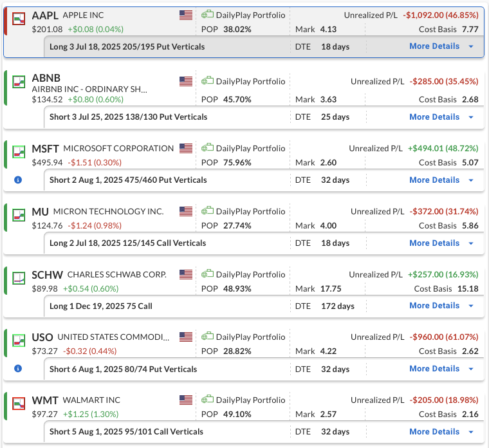
Task: Select 'Short 2 Aug 1, 2025 475/460 Put Verticals'
Action: [x=128, y=180]
